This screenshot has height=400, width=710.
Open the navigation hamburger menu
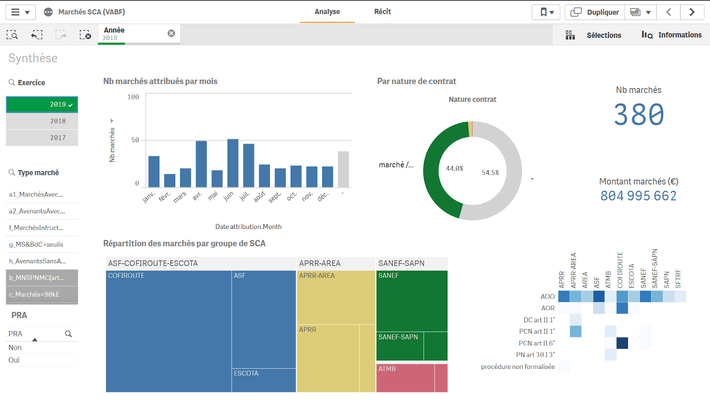[x=20, y=12]
